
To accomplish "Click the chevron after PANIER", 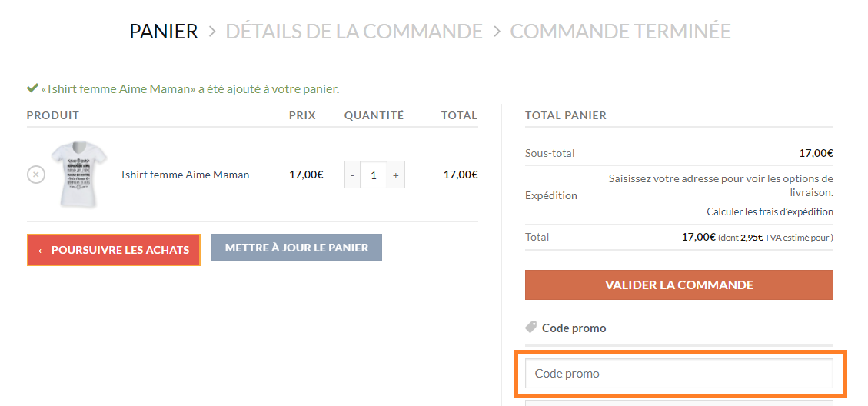I will [x=212, y=32].
